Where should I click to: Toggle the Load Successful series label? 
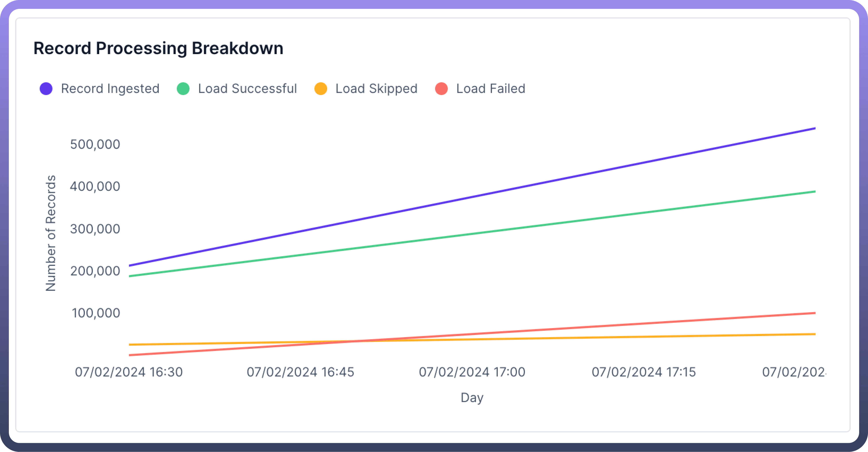[247, 89]
